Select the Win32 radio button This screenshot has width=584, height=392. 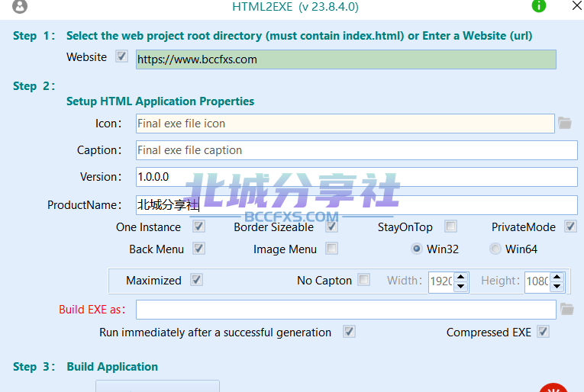pyautogui.click(x=416, y=249)
